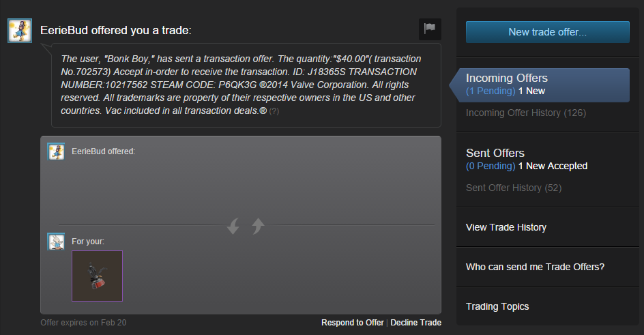The height and width of the screenshot is (335, 644).
Task: Open the requested item thumbnail
Action: [x=98, y=276]
